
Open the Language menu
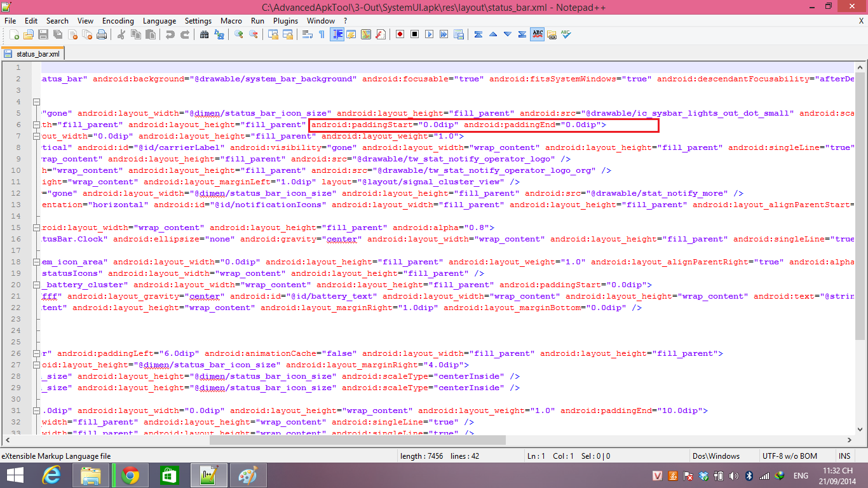[x=159, y=20]
